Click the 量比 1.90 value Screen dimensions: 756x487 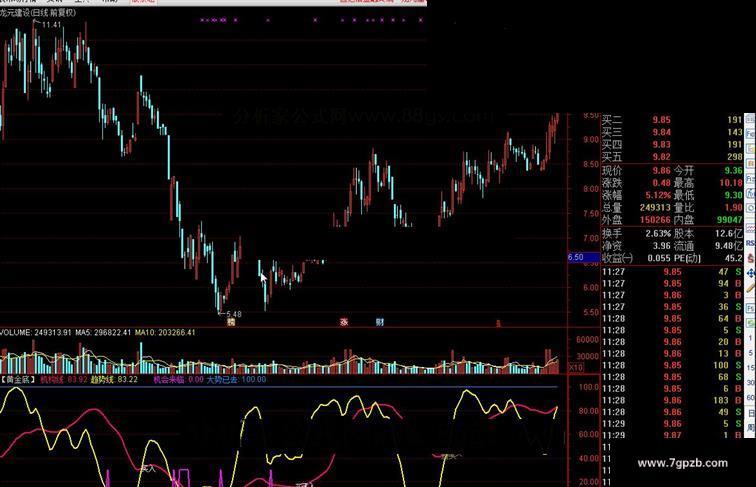click(733, 207)
